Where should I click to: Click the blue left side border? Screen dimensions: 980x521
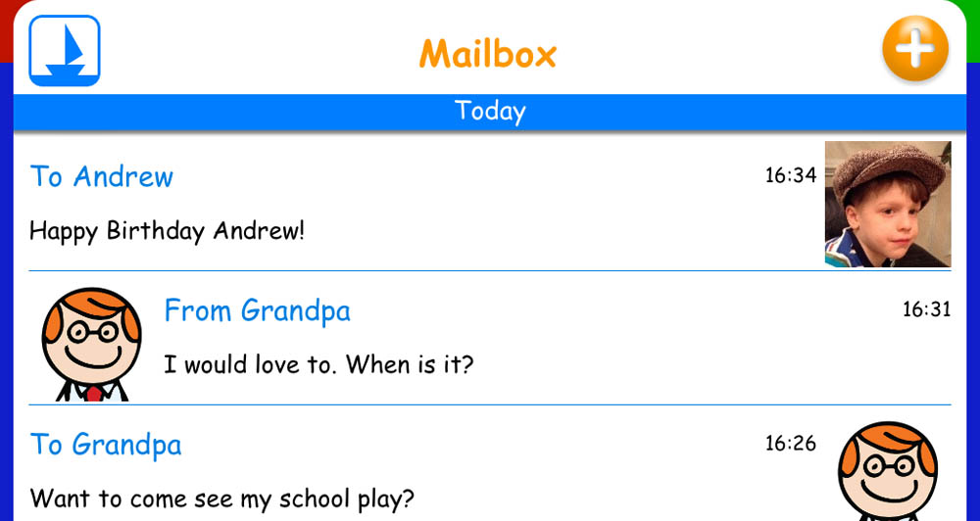(x=6, y=292)
